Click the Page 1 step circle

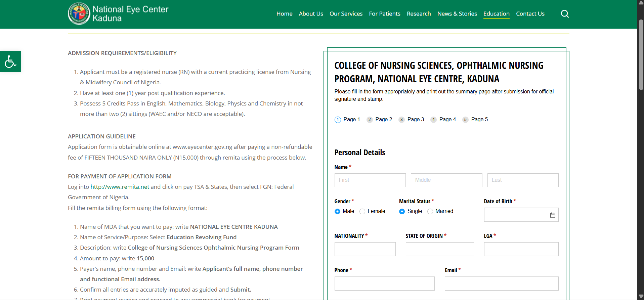click(338, 120)
